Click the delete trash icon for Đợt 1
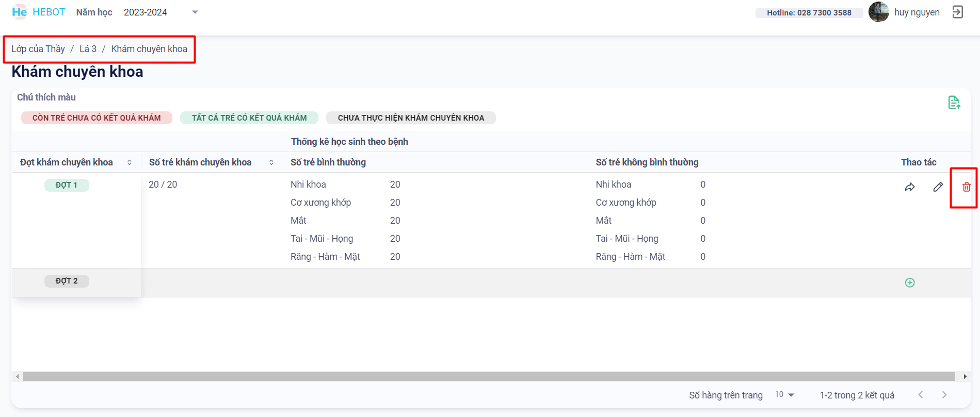Image resolution: width=980 pixels, height=417 pixels. pos(966,187)
